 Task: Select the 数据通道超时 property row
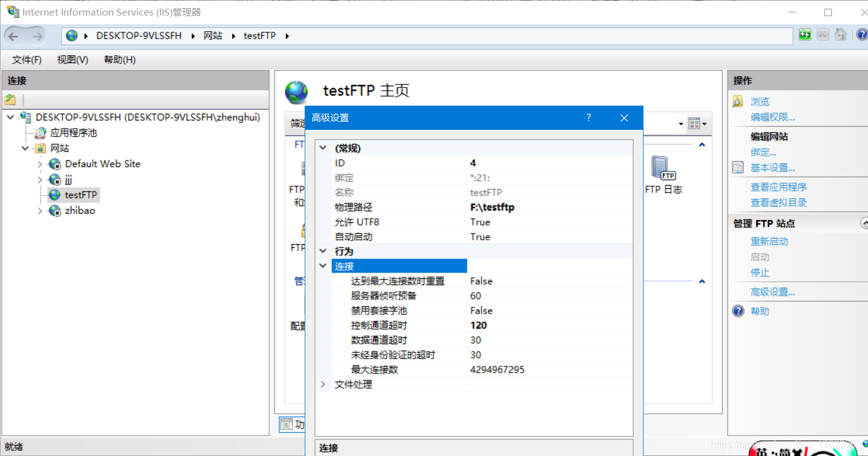tap(482, 340)
